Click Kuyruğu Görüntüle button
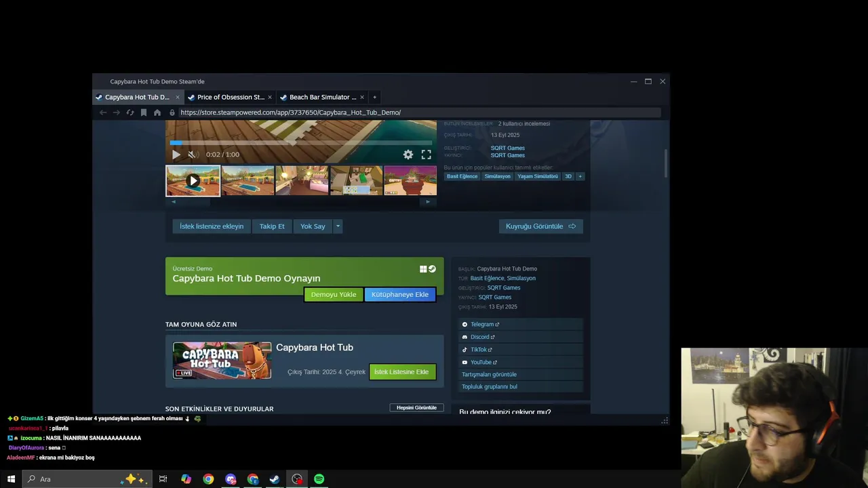Image resolution: width=868 pixels, height=488 pixels. click(540, 226)
